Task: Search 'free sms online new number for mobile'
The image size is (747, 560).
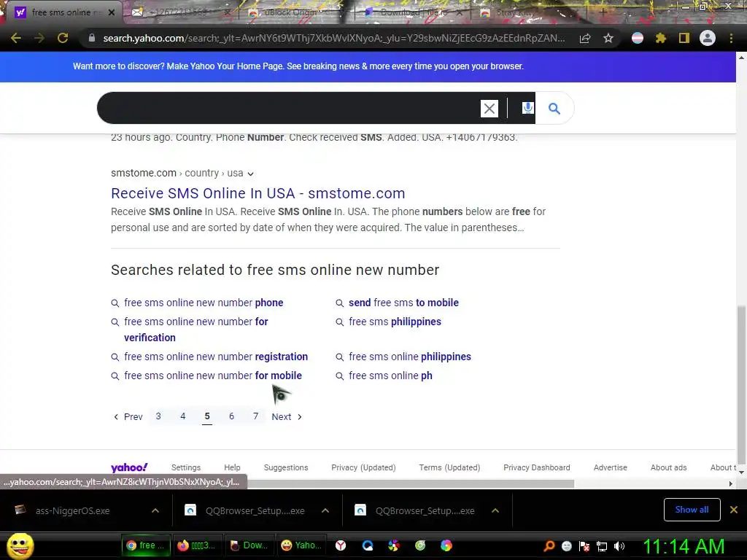Action: (212, 376)
